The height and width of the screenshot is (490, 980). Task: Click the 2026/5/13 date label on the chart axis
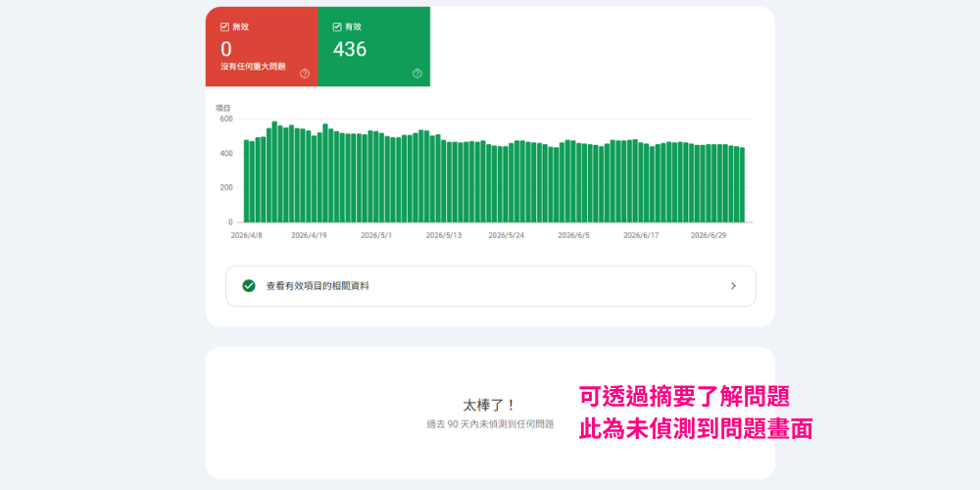[444, 235]
